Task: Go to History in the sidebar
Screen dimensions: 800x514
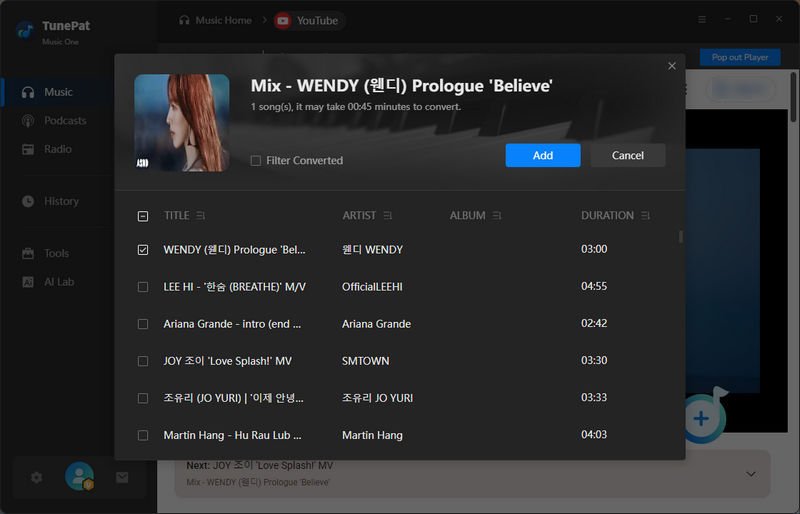Action: click(61, 201)
